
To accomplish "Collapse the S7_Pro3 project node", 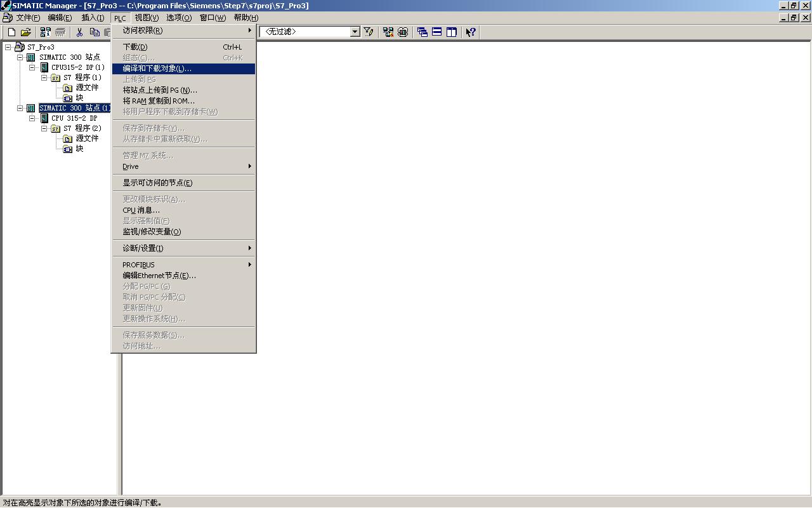I will click(x=8, y=47).
